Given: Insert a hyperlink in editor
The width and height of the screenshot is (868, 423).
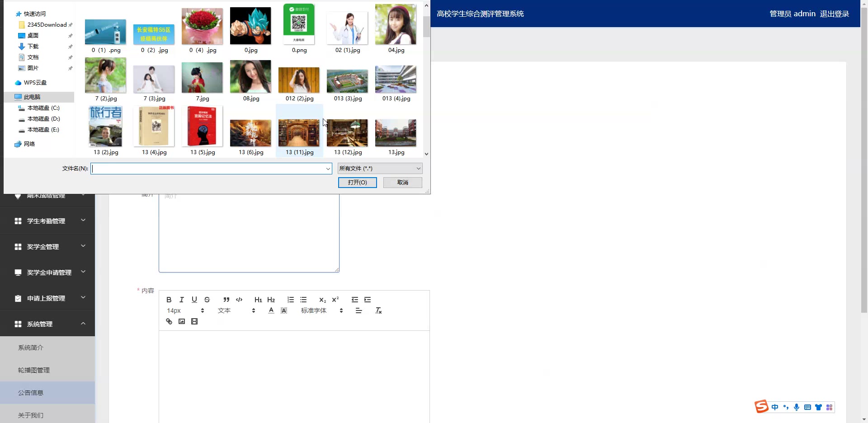Looking at the screenshot, I should (169, 321).
